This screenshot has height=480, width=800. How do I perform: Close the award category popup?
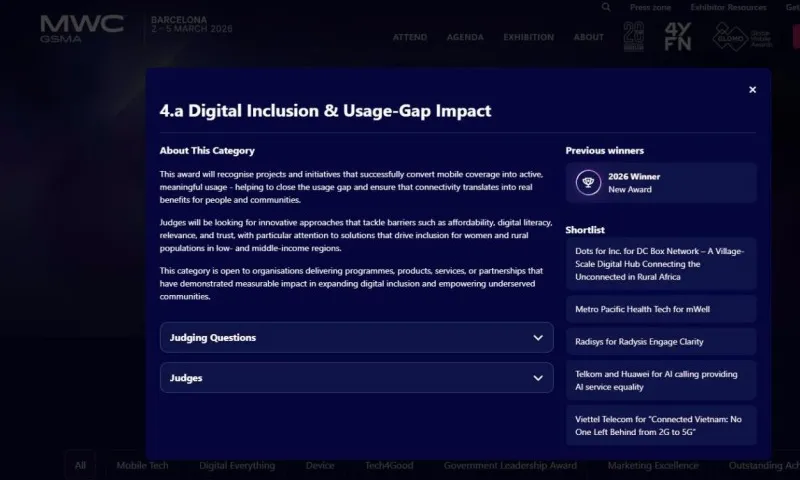point(752,90)
